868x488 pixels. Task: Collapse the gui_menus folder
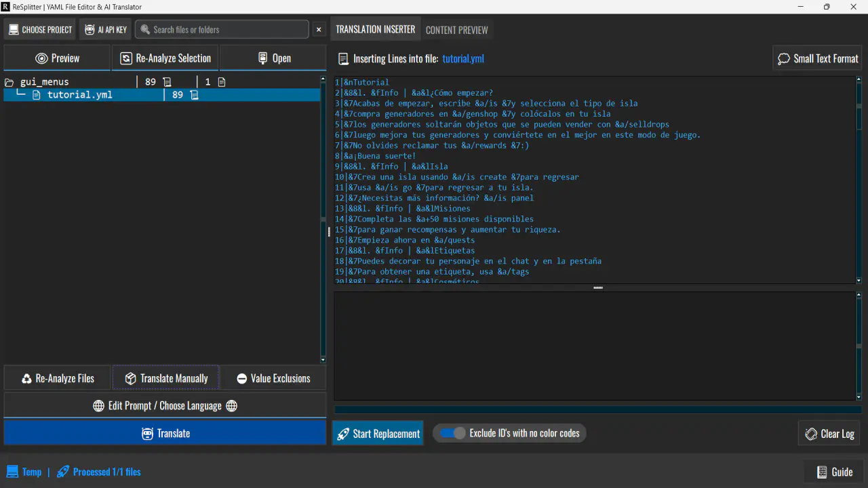point(9,82)
